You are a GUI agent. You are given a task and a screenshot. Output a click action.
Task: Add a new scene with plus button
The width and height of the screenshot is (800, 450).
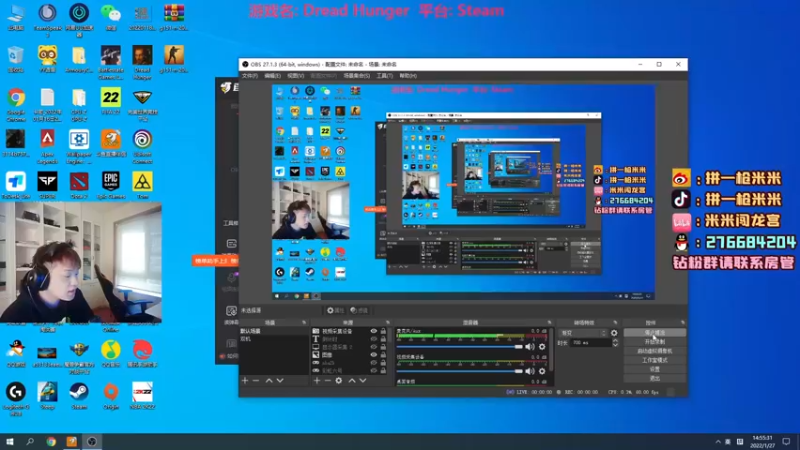tap(245, 381)
